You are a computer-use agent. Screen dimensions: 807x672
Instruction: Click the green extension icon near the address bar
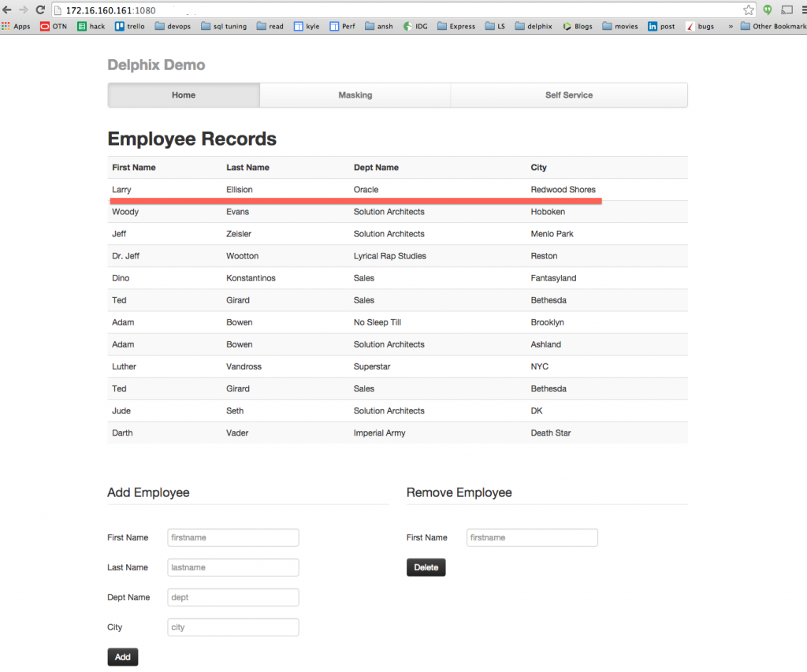(x=767, y=11)
